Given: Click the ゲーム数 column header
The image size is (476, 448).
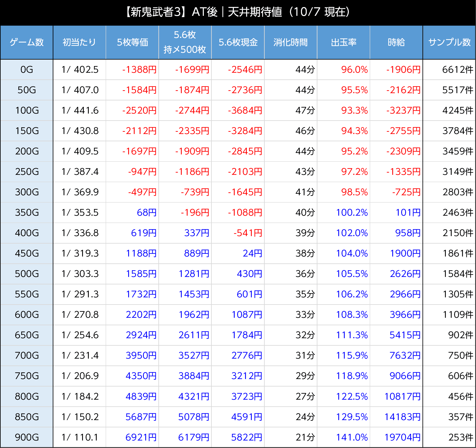Looking at the screenshot, I should pos(27,42).
